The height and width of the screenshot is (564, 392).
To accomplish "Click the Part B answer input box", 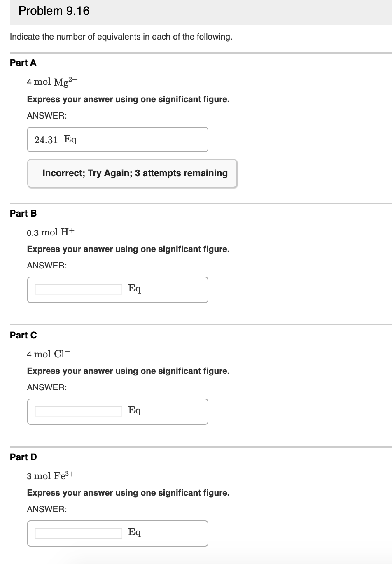I will [x=78, y=290].
